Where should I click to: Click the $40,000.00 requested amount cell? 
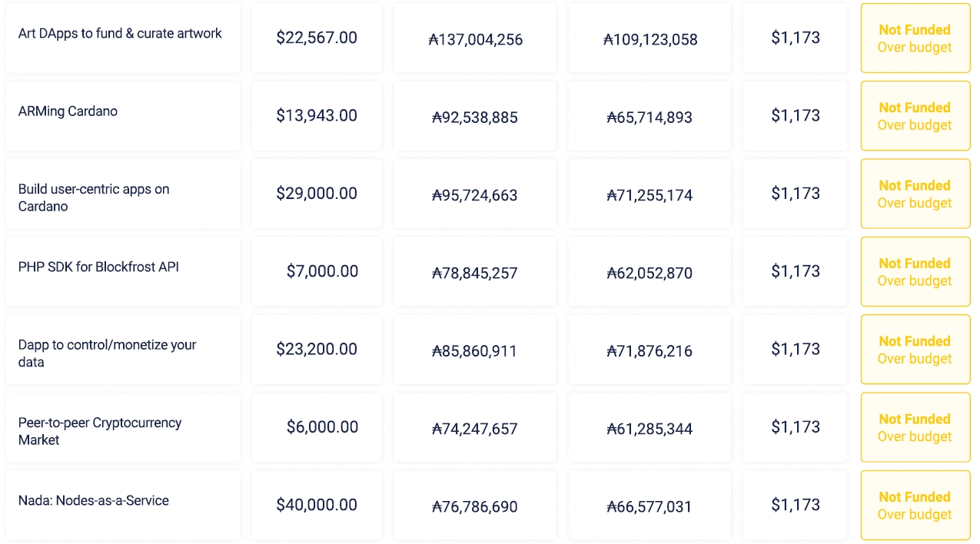(x=317, y=505)
